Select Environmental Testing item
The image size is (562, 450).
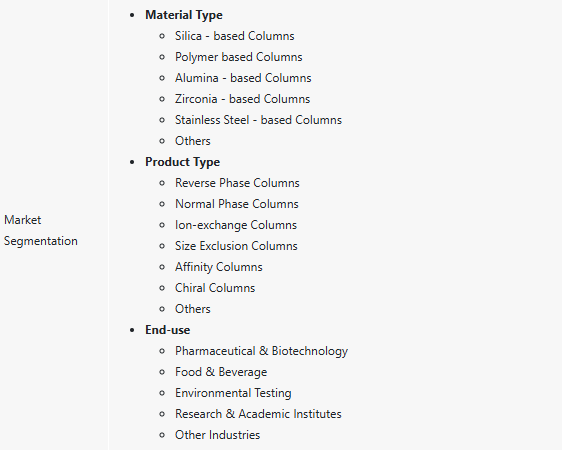point(233,393)
